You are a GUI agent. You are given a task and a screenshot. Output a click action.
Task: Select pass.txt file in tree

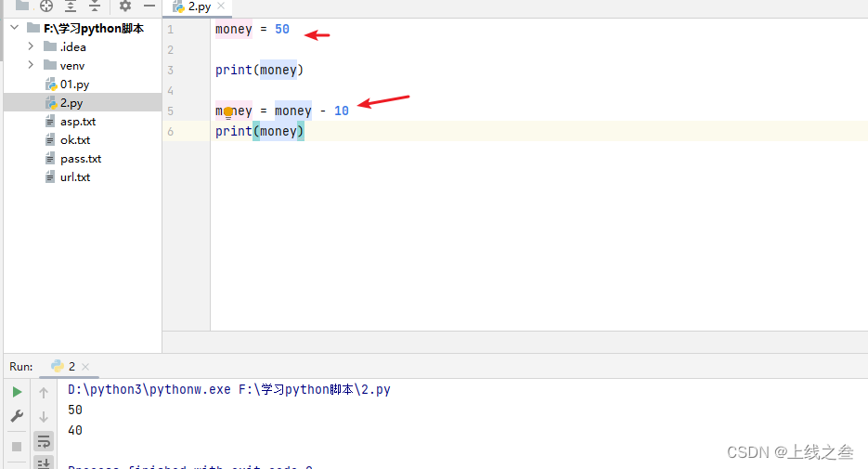click(x=83, y=159)
